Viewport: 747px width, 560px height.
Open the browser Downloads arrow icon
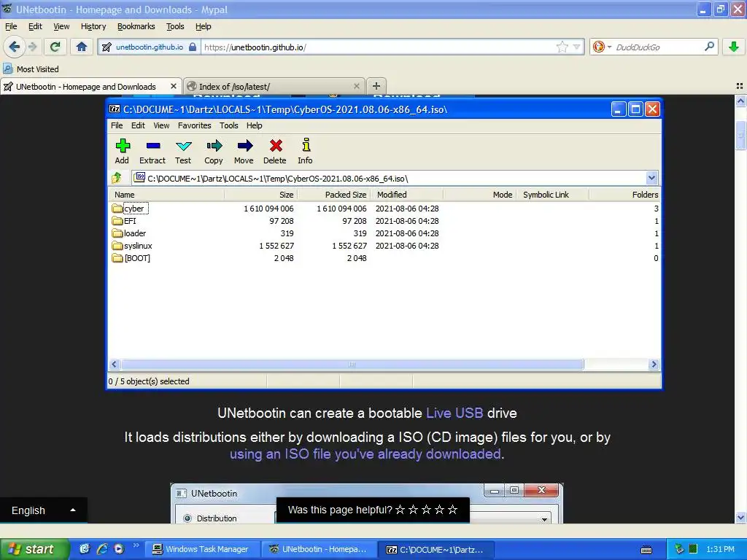pyautogui.click(x=734, y=47)
